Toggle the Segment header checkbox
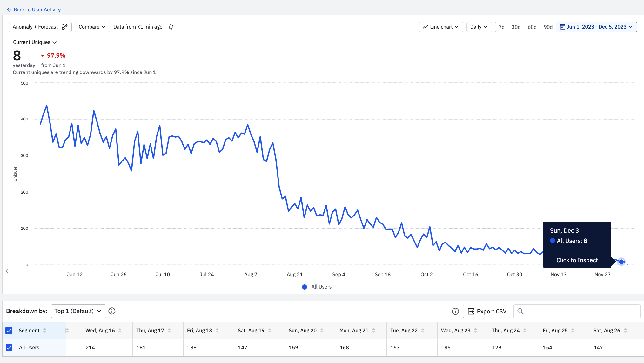Image resolution: width=644 pixels, height=363 pixels. [9, 331]
